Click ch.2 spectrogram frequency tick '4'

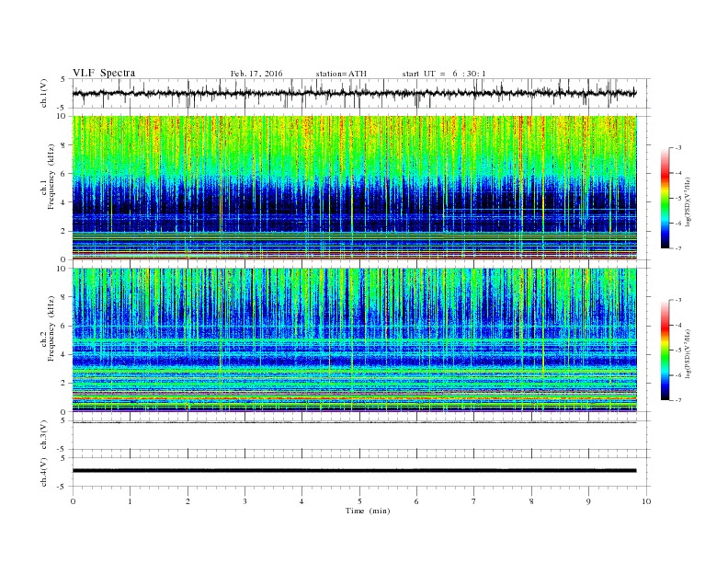click(63, 354)
